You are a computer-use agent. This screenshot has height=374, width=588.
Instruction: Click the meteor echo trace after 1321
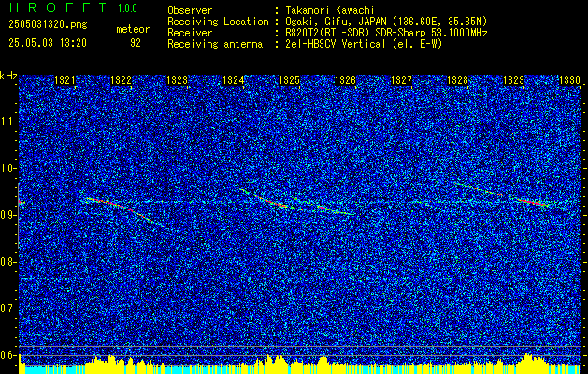125,211
